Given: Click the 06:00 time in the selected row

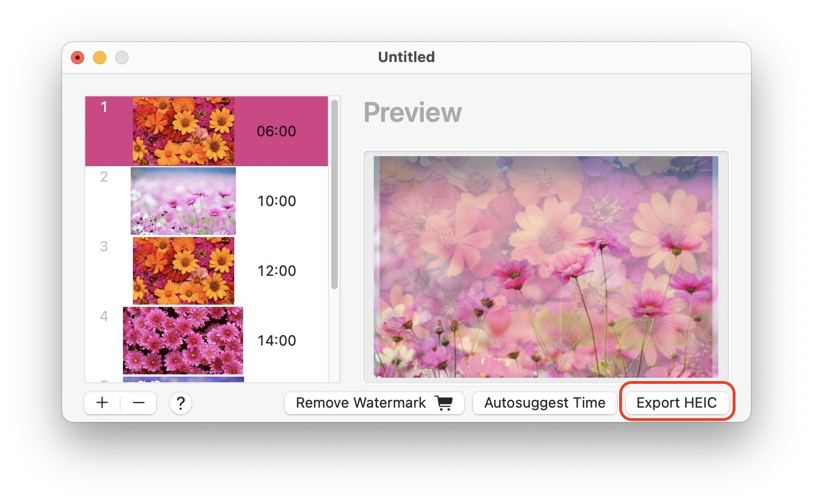Looking at the screenshot, I should [x=276, y=131].
